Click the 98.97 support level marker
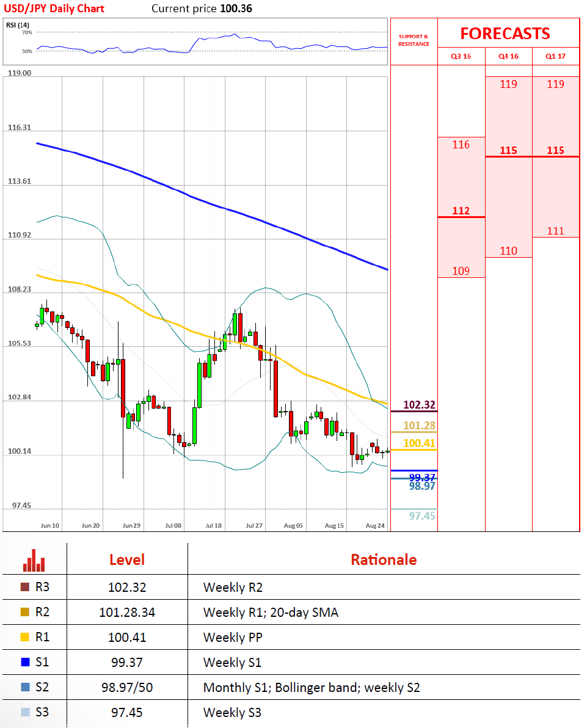Screen dimensions: 587x728 (422, 487)
